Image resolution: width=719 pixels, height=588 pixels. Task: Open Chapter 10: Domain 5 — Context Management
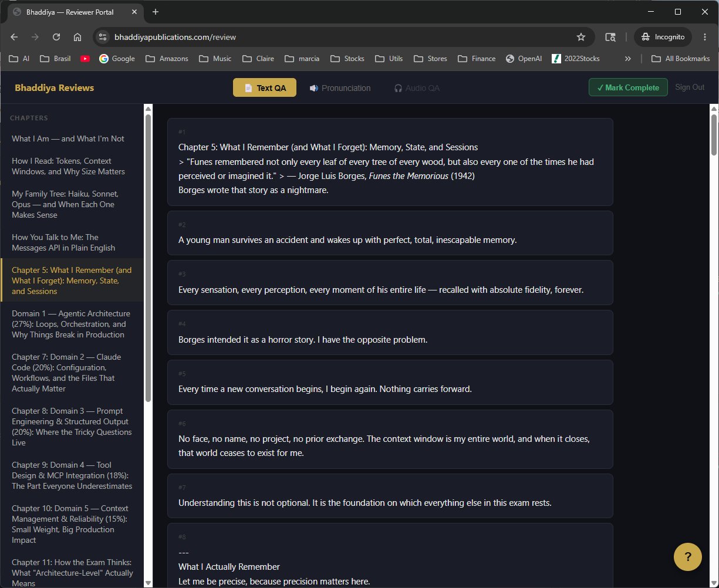click(72, 524)
